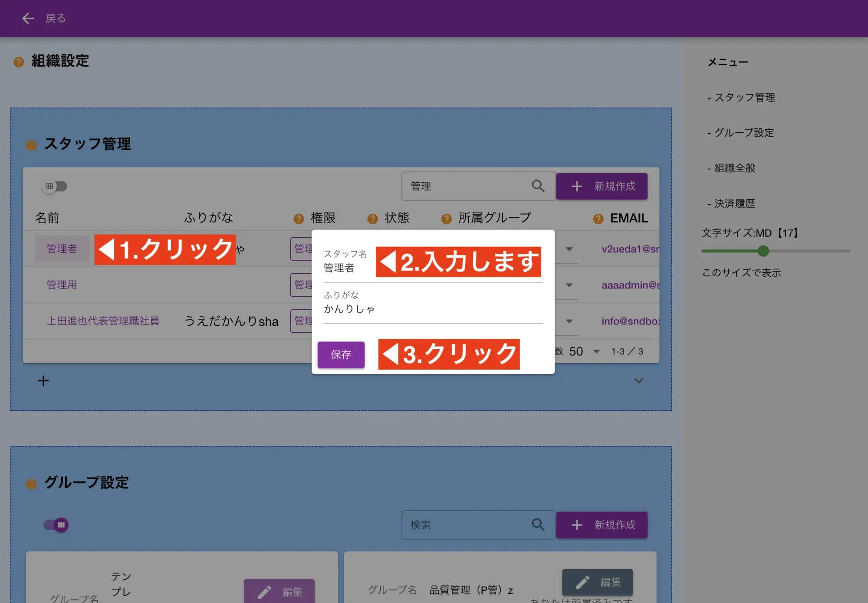Click the help icon beside the 権限 column
868x603 pixels.
[299, 218]
